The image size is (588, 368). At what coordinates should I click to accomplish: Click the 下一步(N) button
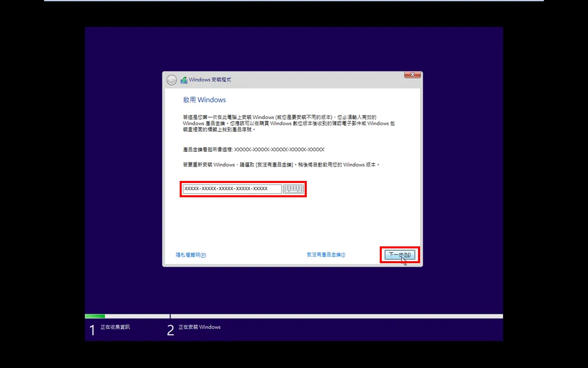coord(399,255)
